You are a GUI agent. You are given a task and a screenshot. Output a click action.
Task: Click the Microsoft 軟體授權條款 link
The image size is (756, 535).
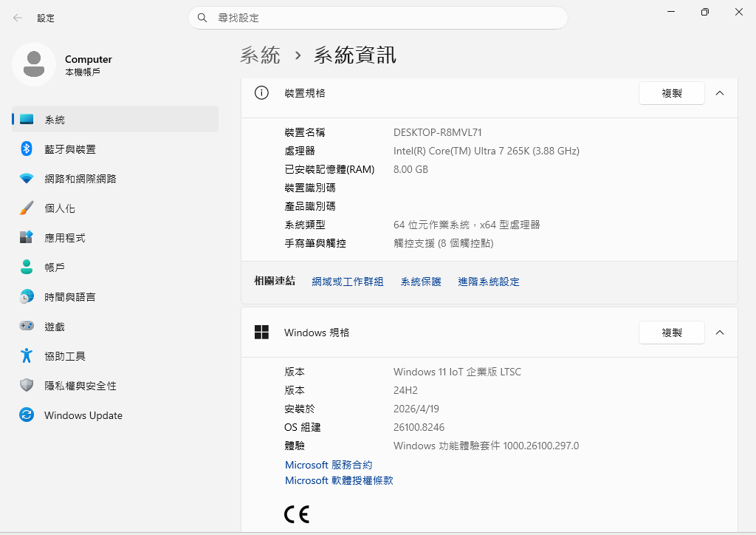click(x=339, y=480)
